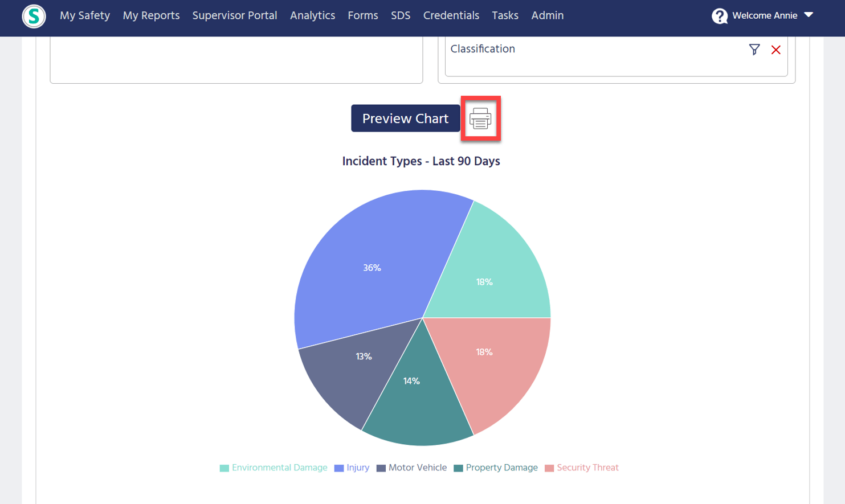This screenshot has width=845, height=504.
Task: Click the filter funnel icon for Classification
Action: click(754, 50)
